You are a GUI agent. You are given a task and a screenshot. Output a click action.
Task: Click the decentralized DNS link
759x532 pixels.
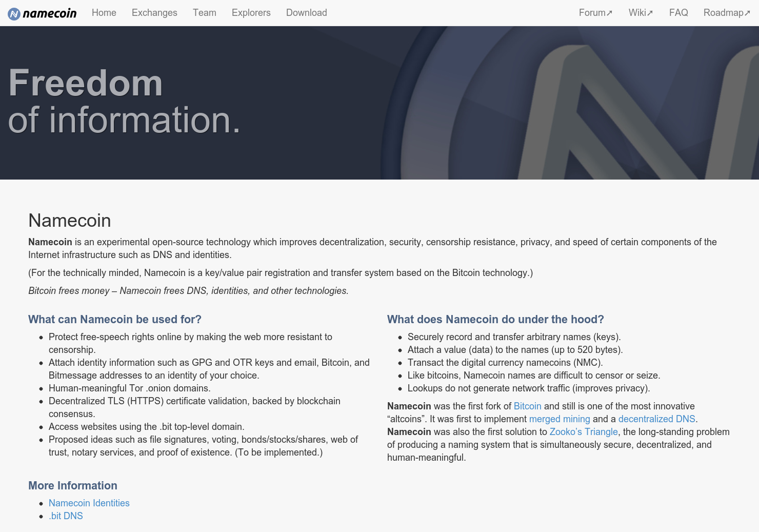pyautogui.click(x=657, y=419)
